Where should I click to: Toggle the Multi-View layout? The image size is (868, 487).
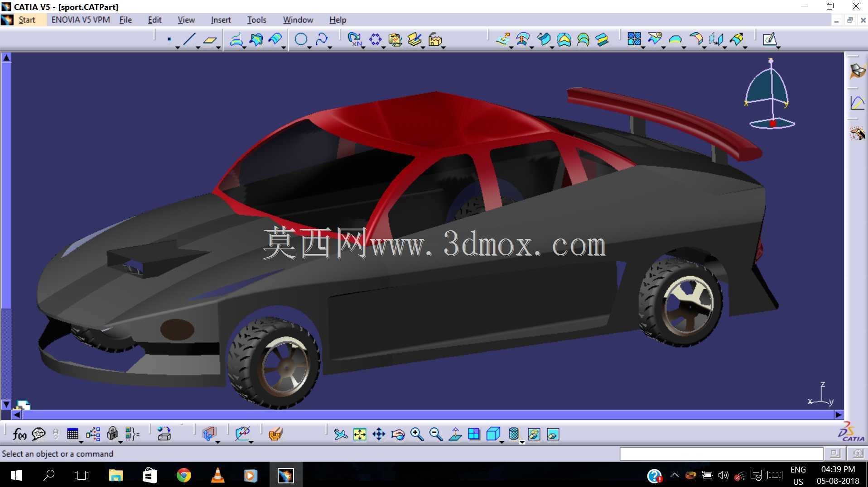[474, 434]
